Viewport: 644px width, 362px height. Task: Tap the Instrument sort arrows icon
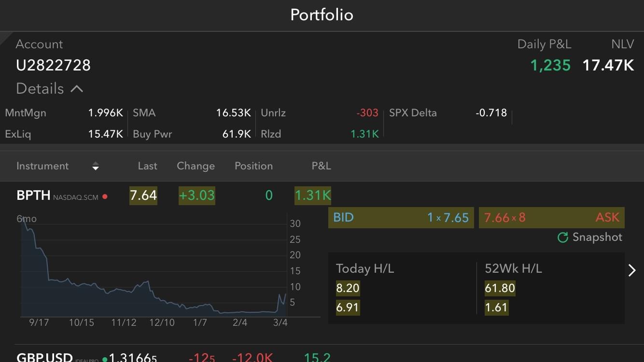pos(96,167)
